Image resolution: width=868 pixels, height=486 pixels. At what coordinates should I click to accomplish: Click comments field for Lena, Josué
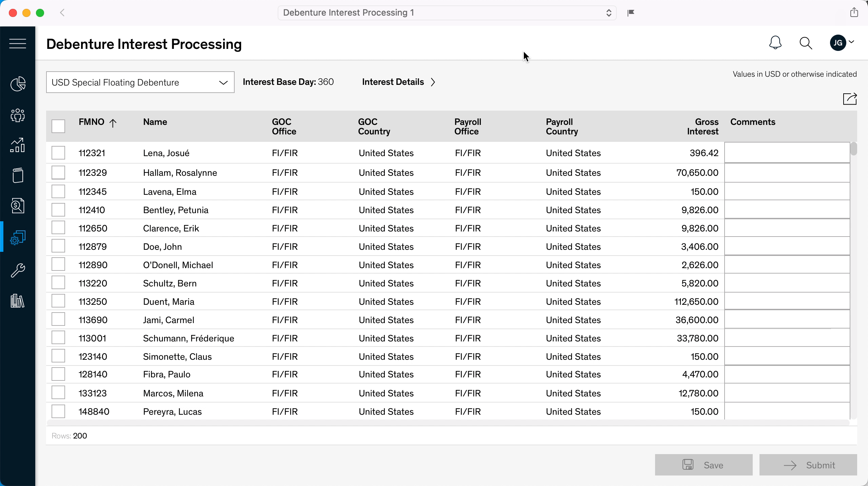[x=787, y=153]
